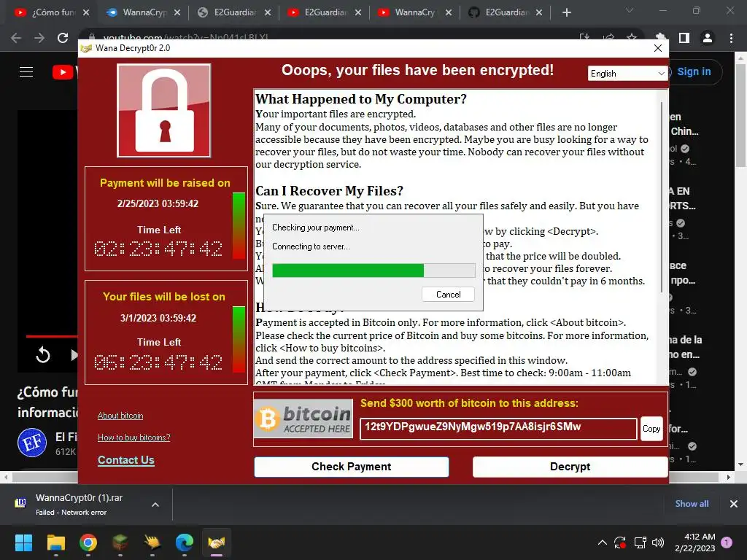Reload the YouTube page
This screenshot has height=560, width=747.
tap(63, 38)
